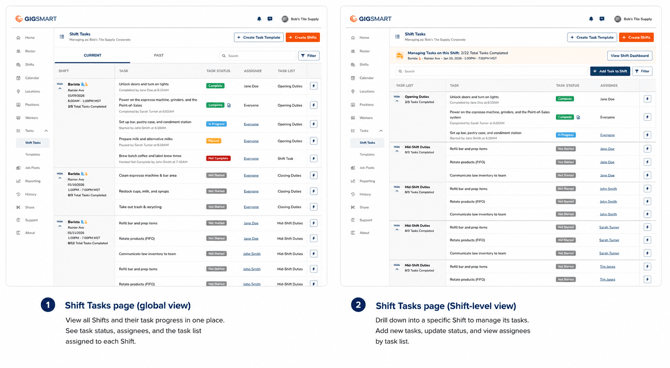Click the notification bell in the global view
Viewport: 670px width, 368px height.
[259, 19]
